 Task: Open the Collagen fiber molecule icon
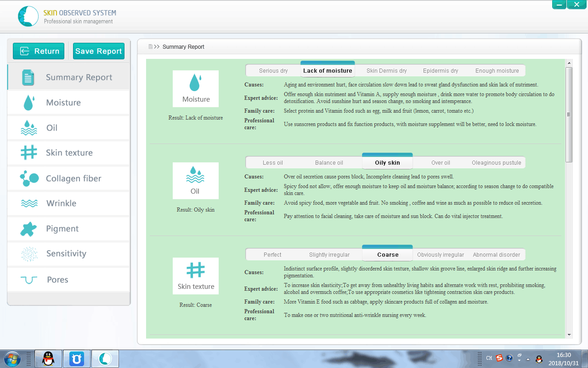[29, 178]
